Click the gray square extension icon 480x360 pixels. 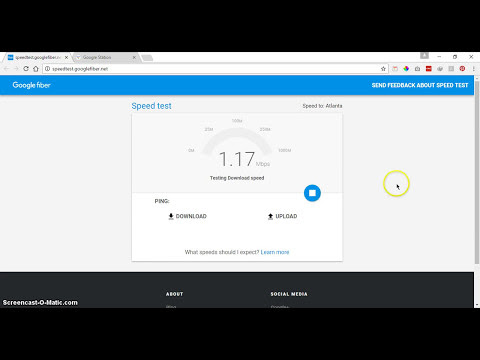coord(451,69)
